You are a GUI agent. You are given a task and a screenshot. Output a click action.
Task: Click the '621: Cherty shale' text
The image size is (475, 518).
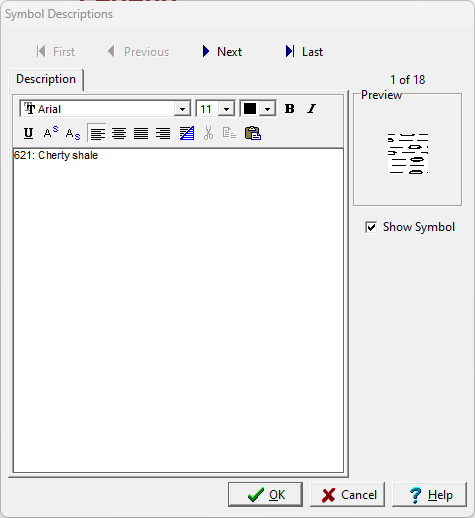[x=56, y=155]
